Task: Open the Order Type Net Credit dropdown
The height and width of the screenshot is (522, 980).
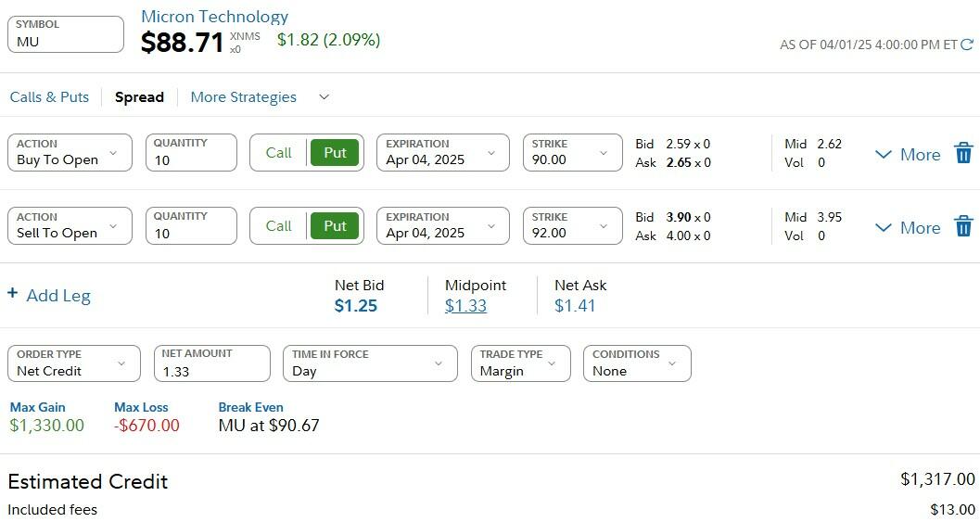Action: tap(73, 363)
